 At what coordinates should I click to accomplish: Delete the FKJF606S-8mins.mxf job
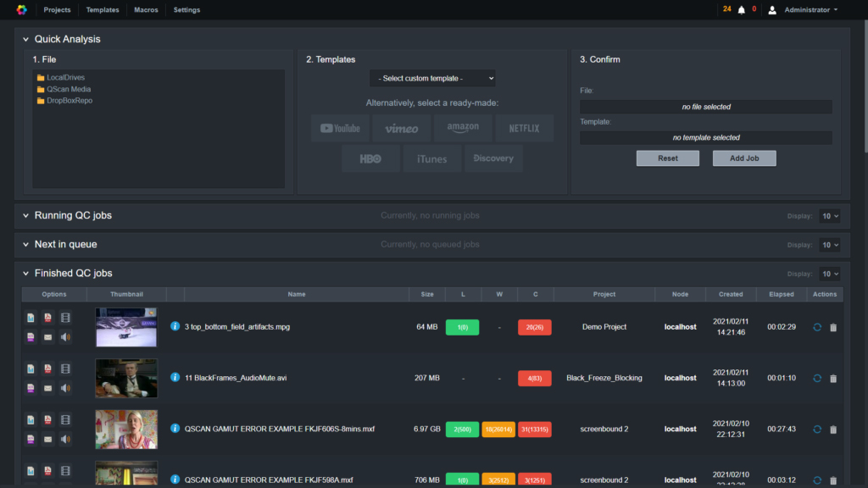tap(833, 430)
